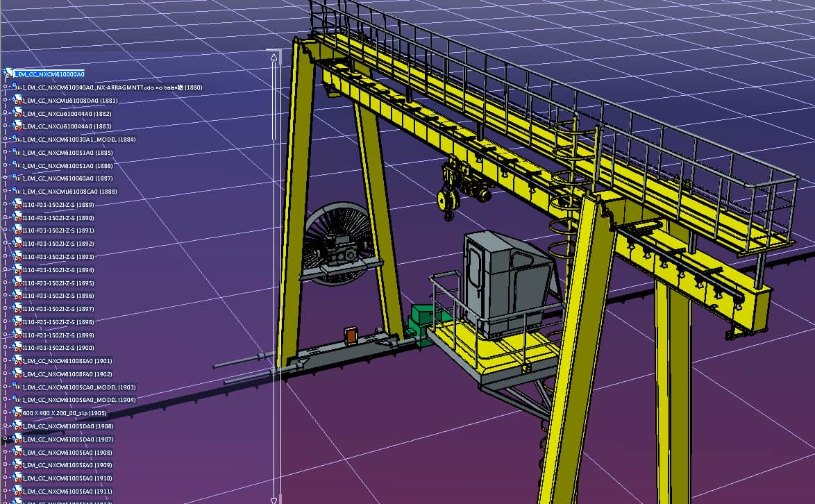815x504 pixels.
Task: Click the part icon of NXCU610044A0 (1883)
Action: [17, 126]
